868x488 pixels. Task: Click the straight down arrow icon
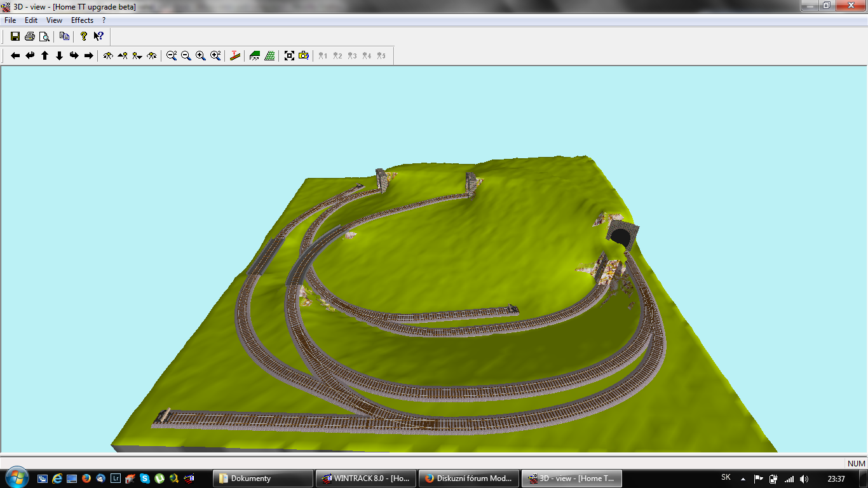59,56
